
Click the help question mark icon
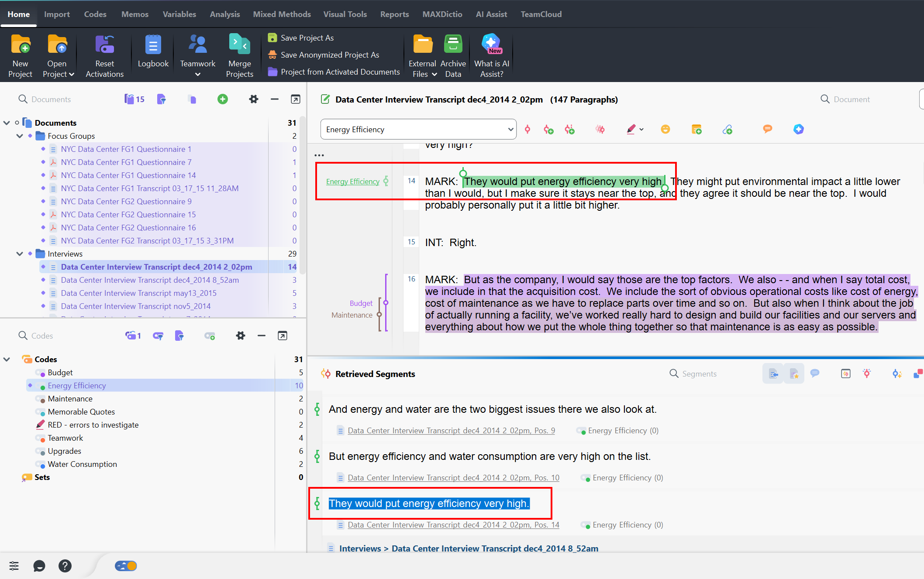pos(65,566)
